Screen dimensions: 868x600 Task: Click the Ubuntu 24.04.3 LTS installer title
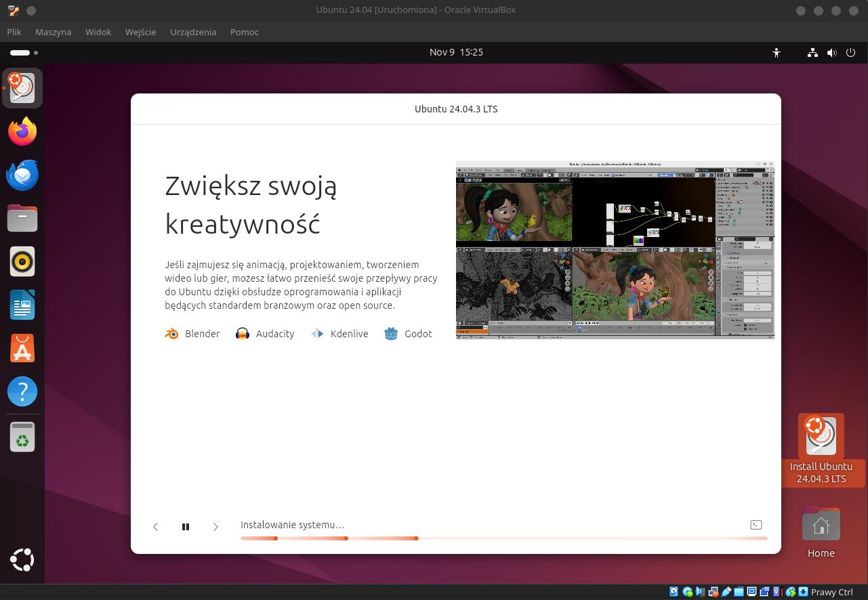click(456, 109)
